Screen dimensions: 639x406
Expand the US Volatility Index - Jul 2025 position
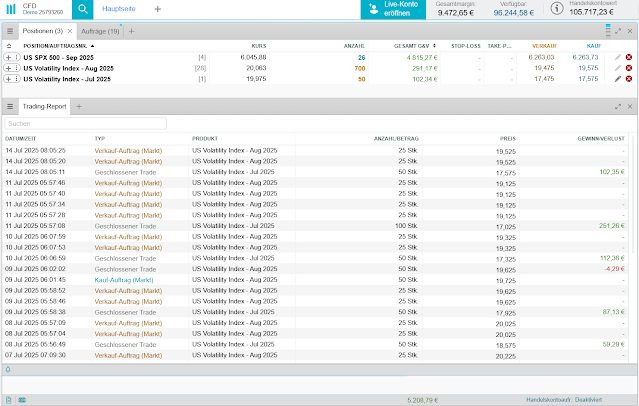(8, 79)
